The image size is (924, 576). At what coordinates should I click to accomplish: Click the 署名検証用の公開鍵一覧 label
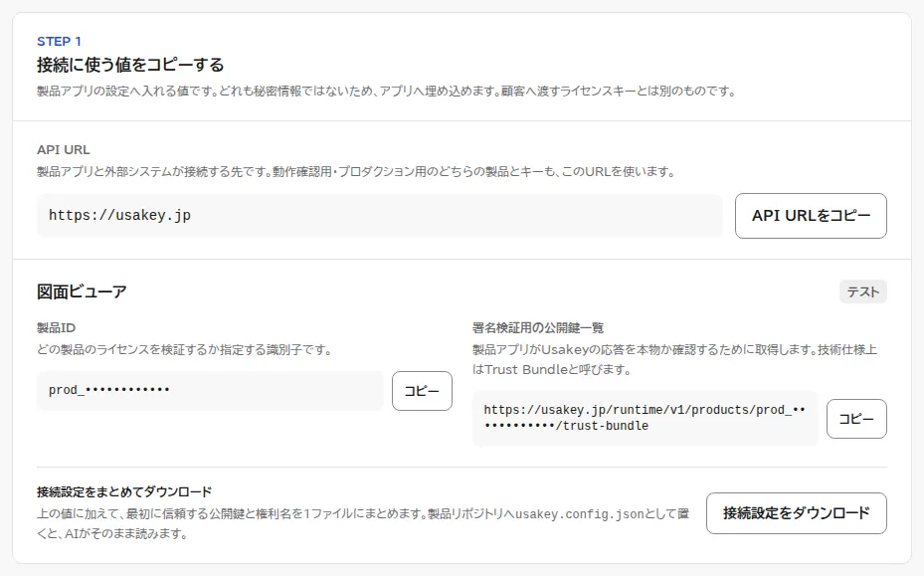tap(538, 328)
